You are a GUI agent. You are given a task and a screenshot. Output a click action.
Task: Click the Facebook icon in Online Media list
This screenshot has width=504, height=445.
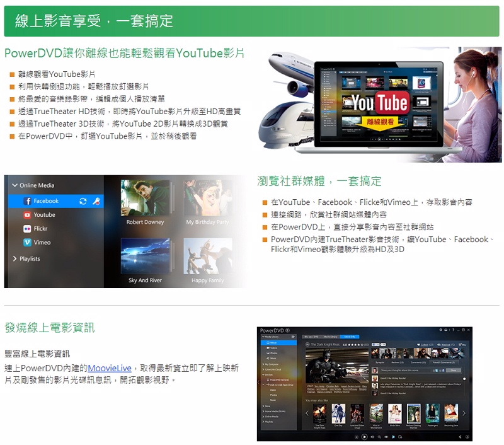click(x=27, y=201)
